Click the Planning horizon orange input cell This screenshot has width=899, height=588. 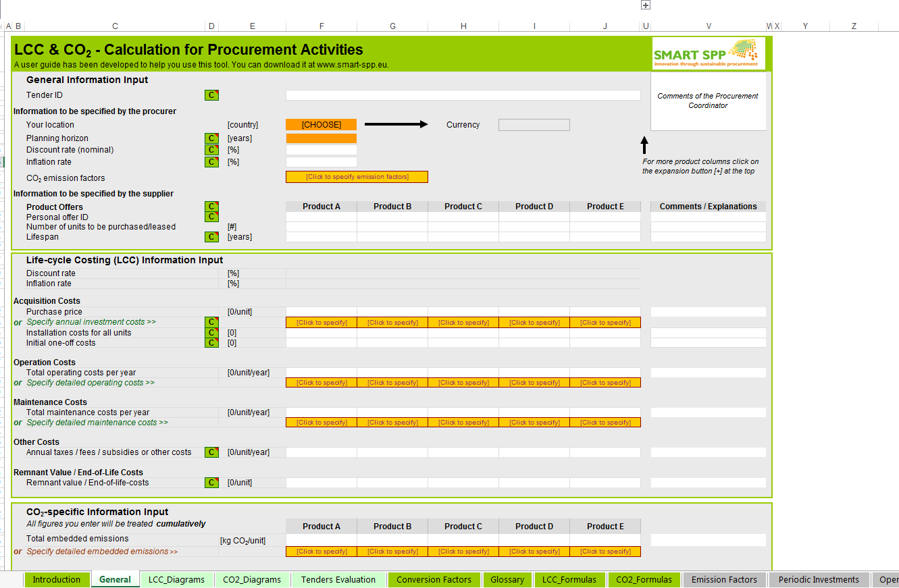pyautogui.click(x=322, y=138)
